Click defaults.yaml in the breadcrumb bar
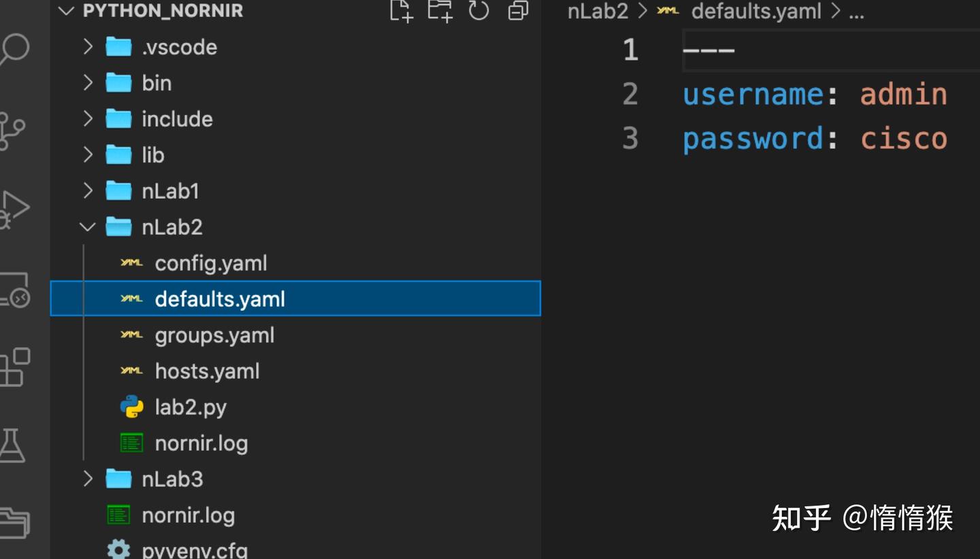The height and width of the screenshot is (559, 980). click(756, 11)
